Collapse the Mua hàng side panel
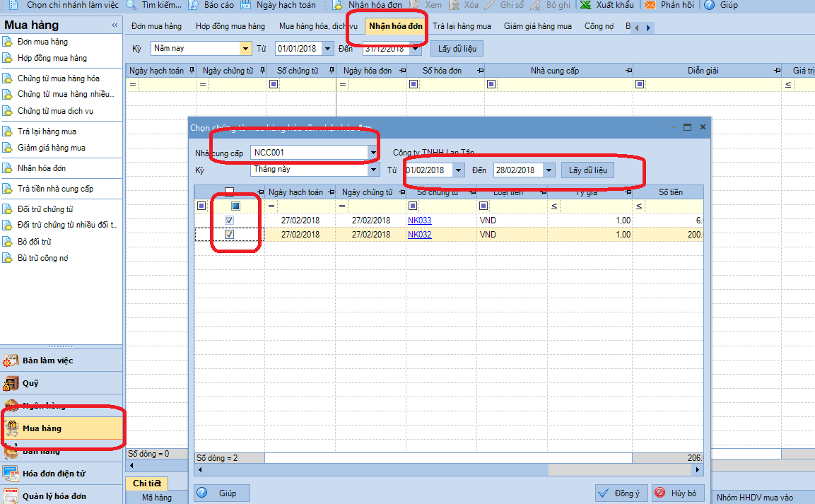 115,25
